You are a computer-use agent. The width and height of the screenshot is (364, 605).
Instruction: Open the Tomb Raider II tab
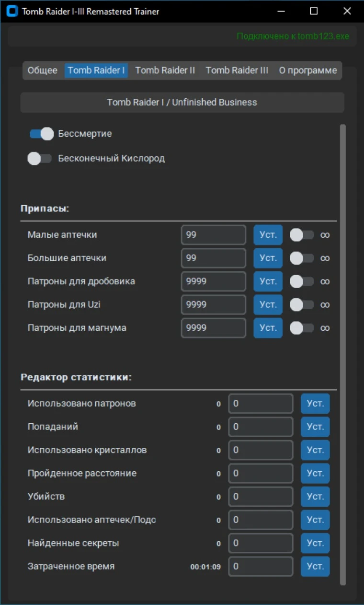(165, 70)
